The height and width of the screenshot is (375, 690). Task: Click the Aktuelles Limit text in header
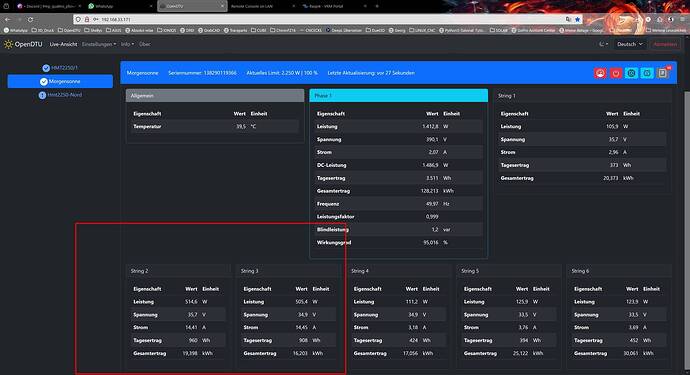click(282, 73)
